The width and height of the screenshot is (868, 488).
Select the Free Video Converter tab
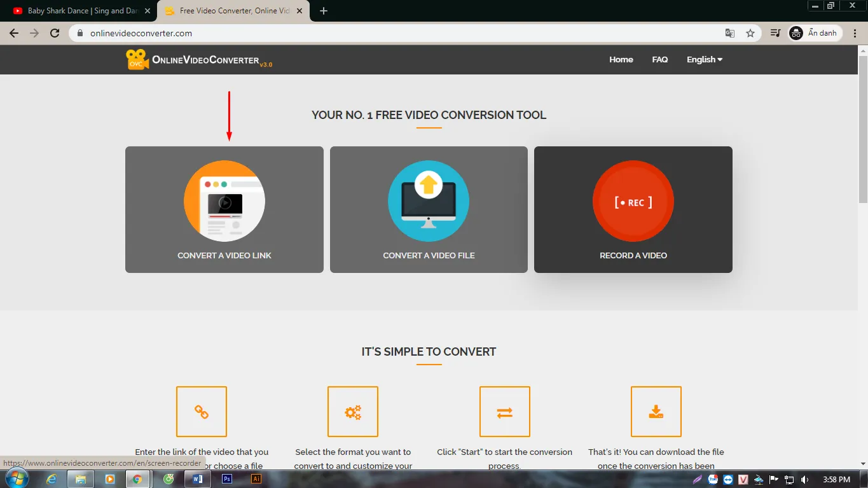(x=232, y=11)
